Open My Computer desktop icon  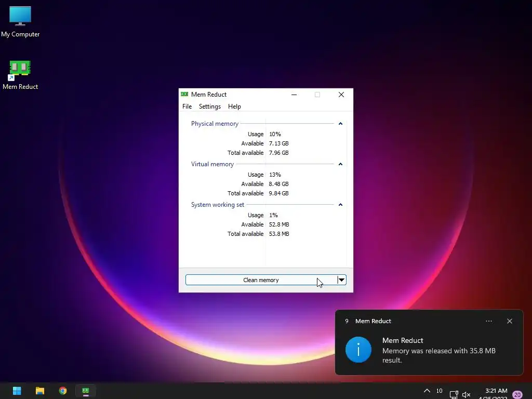20,21
